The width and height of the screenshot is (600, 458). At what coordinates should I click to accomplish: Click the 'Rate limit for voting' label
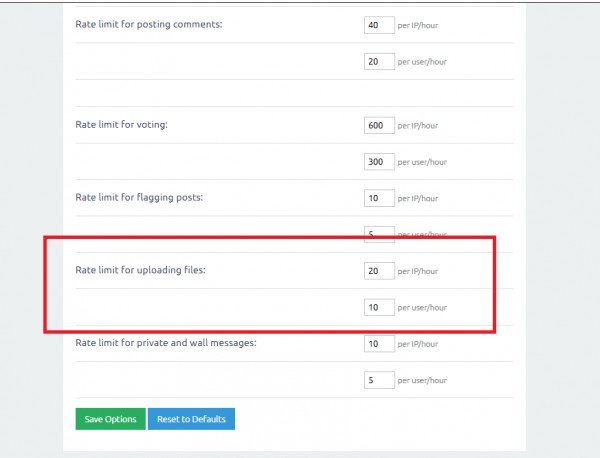(121, 125)
